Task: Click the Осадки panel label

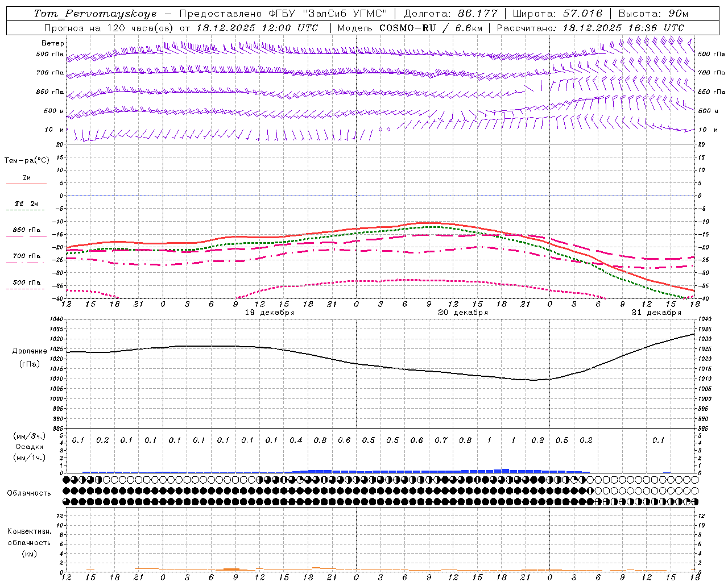Action: 29,447
